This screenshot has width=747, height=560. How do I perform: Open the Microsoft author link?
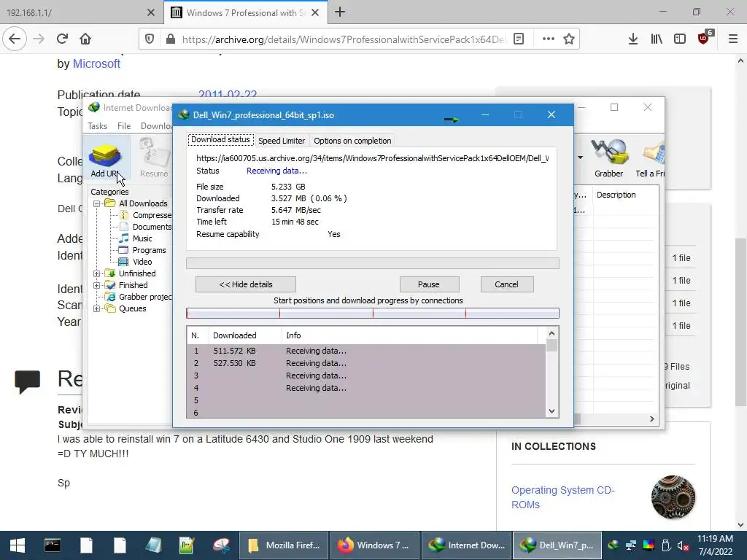96,64
